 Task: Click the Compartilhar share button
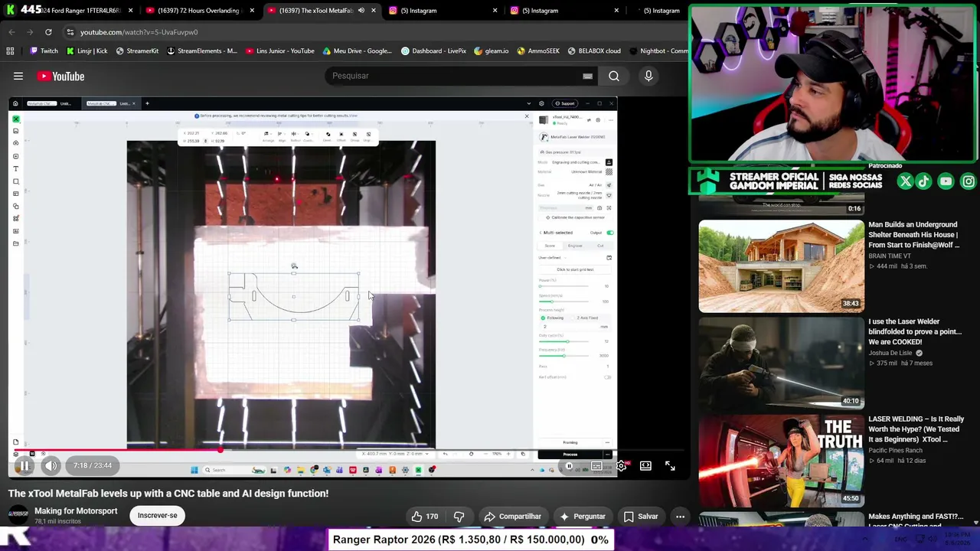513,517
